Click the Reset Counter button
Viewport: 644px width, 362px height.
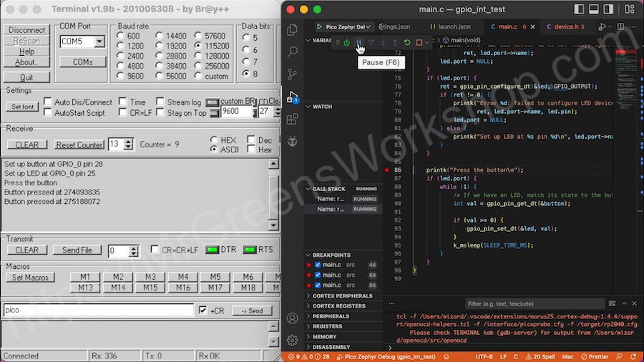point(79,145)
